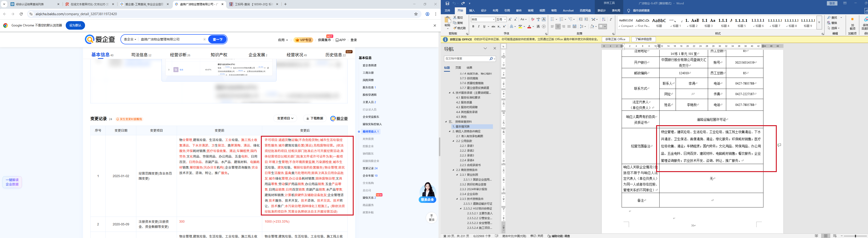Click the Chrome address bar URL

click(x=76, y=14)
